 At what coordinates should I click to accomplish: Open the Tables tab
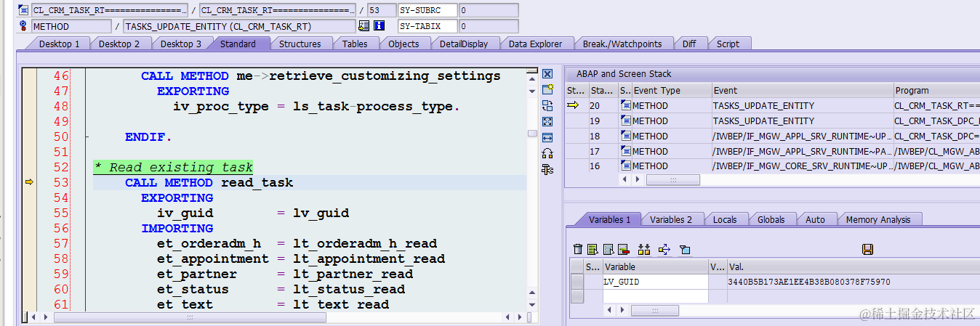tap(355, 44)
